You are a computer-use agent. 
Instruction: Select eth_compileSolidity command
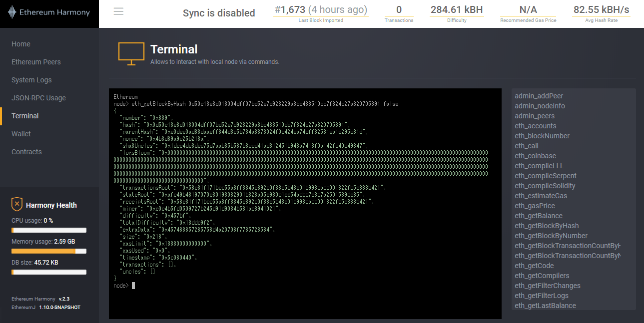click(x=545, y=186)
